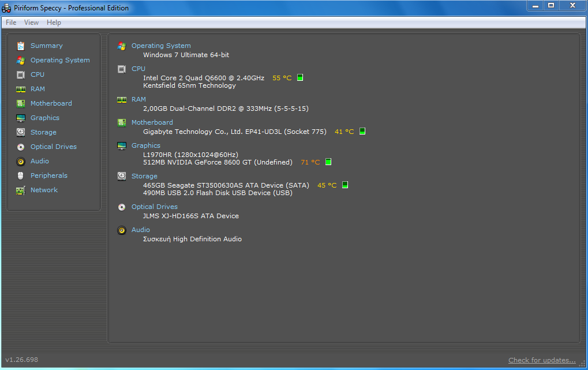This screenshot has height=370, width=588.
Task: Select Peripherals in the sidebar
Action: click(49, 175)
